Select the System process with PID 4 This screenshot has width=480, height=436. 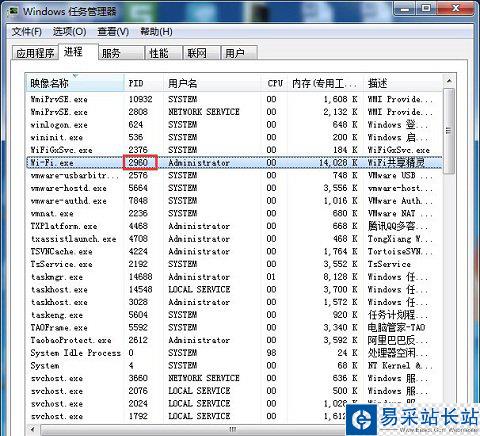[x=235, y=365]
